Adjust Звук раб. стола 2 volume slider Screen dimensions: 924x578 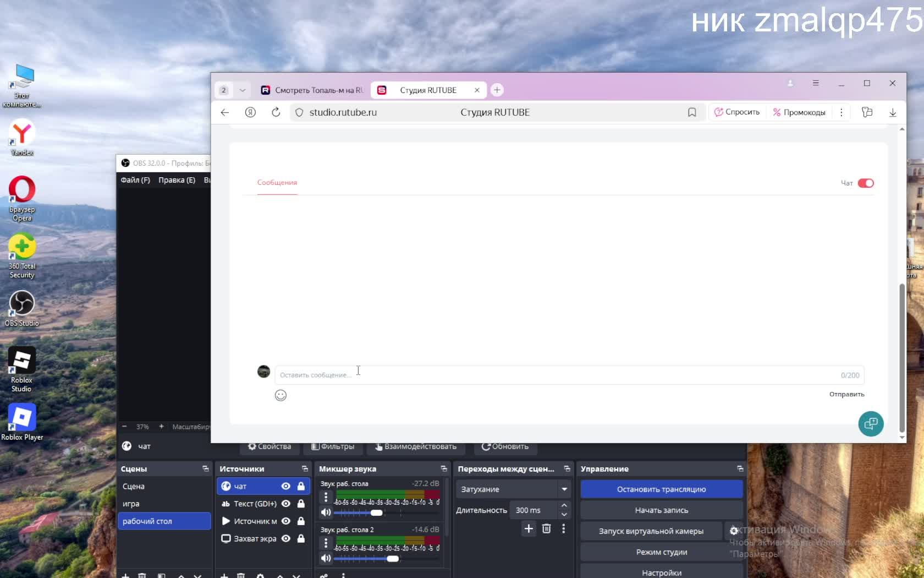click(393, 559)
